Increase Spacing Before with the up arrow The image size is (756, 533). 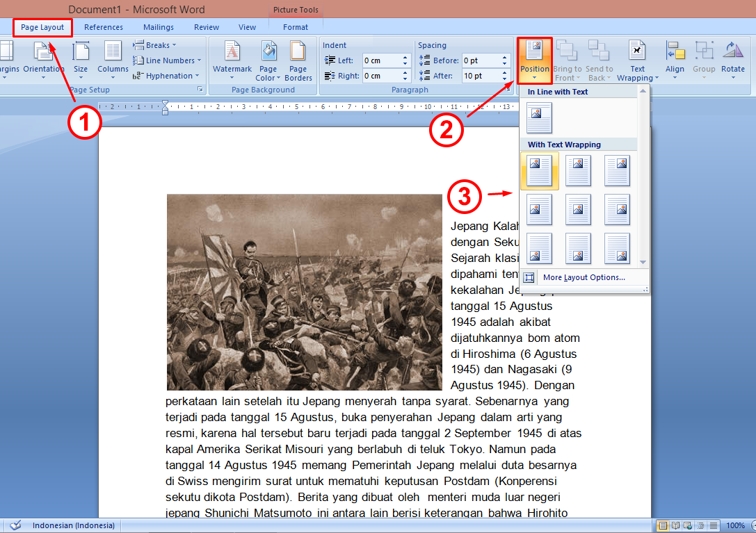click(505, 58)
